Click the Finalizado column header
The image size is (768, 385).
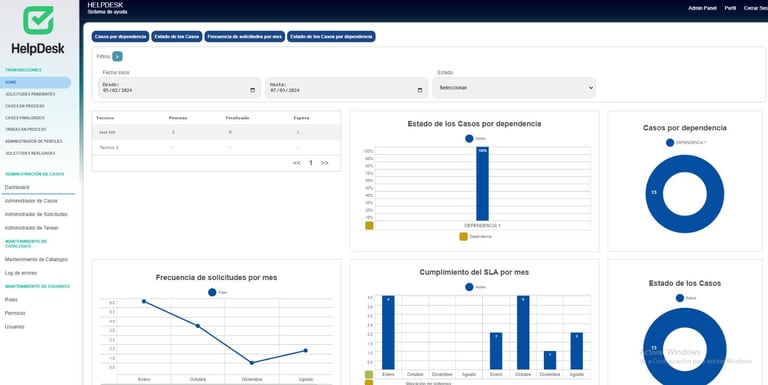pos(237,118)
